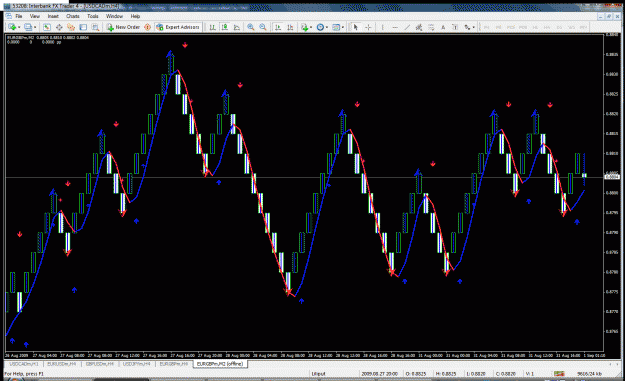Screen dimensions: 625x381
Task: Open MetaEditor diamond icon
Action: 147,27
